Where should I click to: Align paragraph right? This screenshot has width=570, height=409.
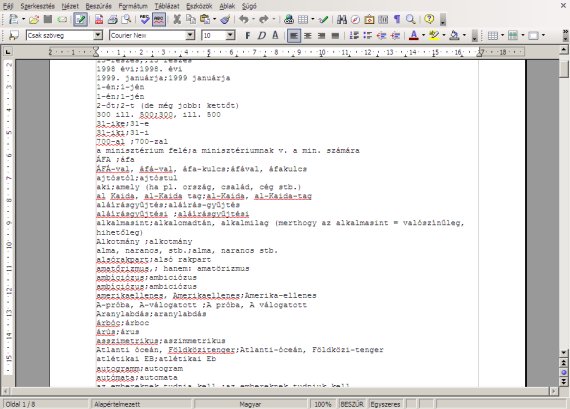tap(321, 35)
